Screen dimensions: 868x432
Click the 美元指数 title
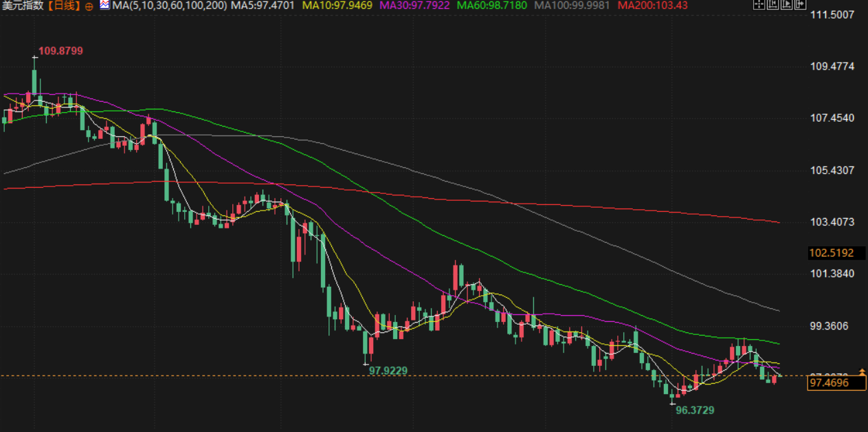point(24,6)
